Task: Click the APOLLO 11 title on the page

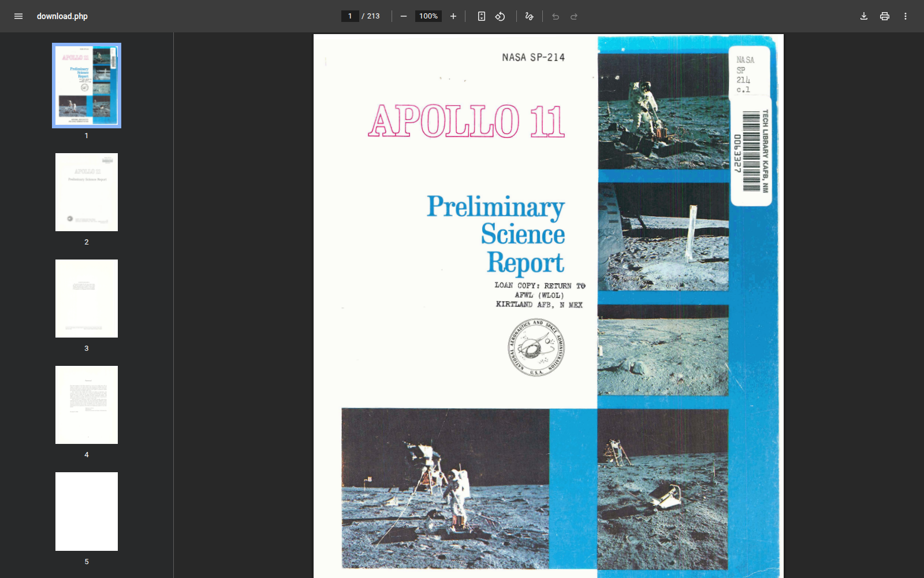Action: click(467, 121)
